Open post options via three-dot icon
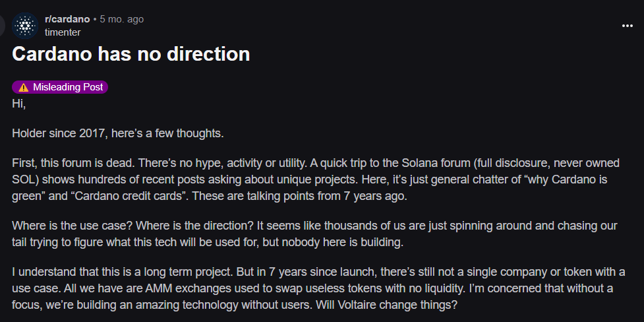 (627, 26)
